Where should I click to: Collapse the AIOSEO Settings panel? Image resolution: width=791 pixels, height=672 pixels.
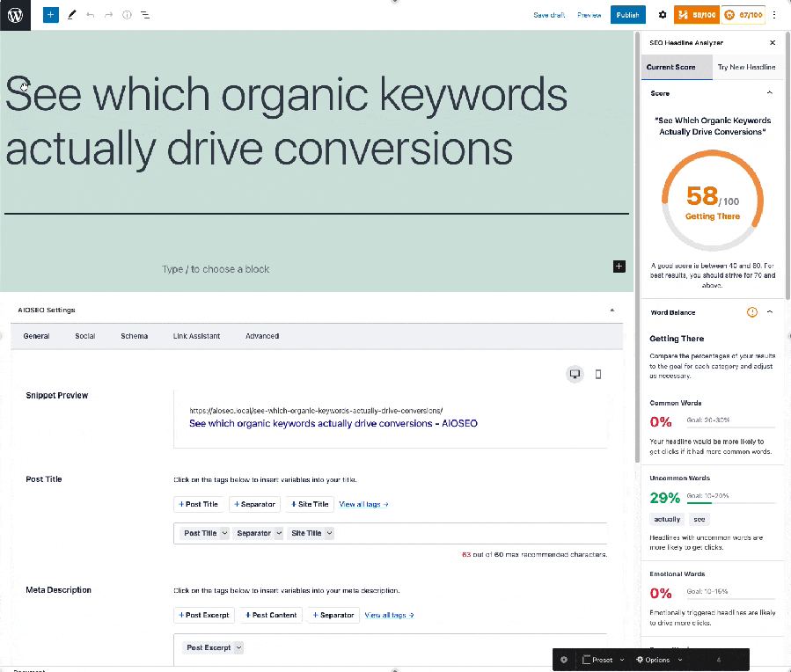[612, 310]
